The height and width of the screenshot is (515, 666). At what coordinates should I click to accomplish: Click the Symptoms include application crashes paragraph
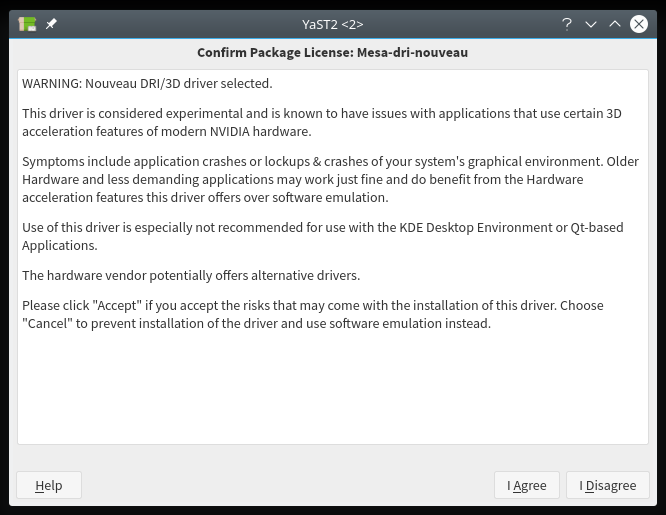pos(330,179)
